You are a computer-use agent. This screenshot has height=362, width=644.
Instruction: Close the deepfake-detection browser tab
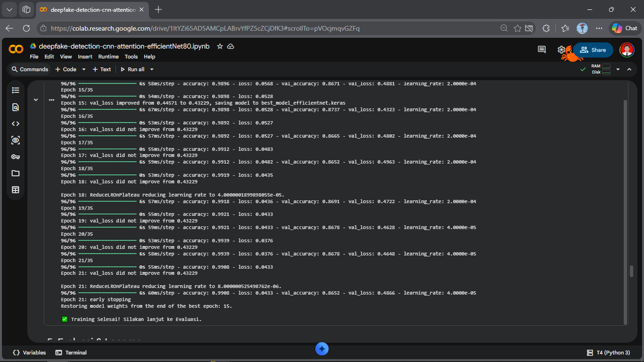point(142,9)
